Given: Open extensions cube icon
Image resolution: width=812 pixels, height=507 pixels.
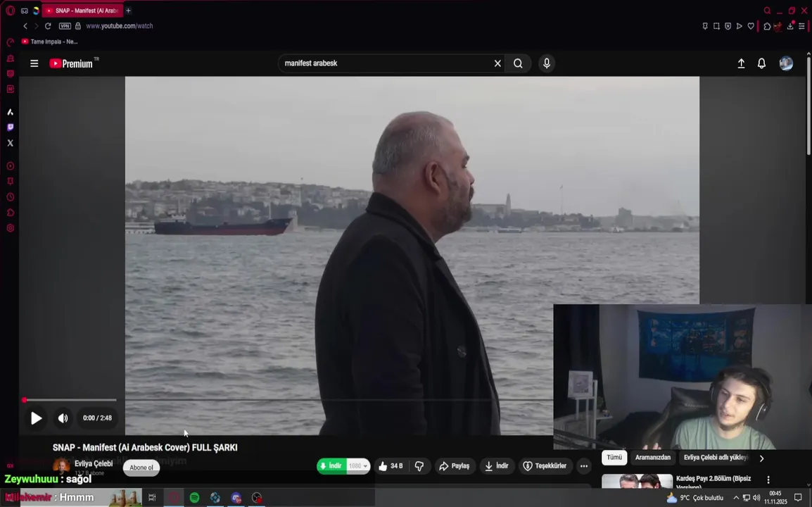Looking at the screenshot, I should click(x=768, y=26).
